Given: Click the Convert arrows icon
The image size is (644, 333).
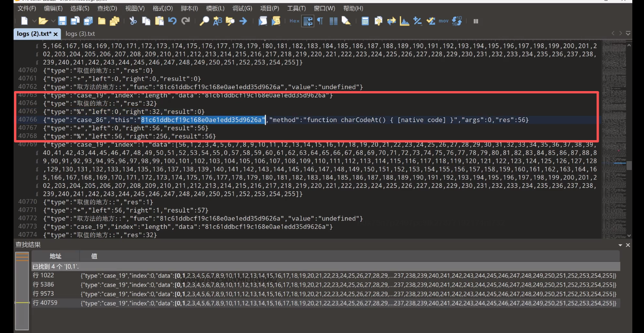Looking at the screenshot, I should (391, 21).
